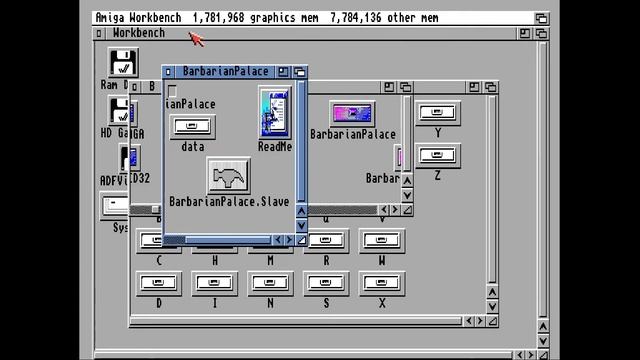The height and width of the screenshot is (360, 640).
Task: Open drawer Z
Action: coord(438,155)
